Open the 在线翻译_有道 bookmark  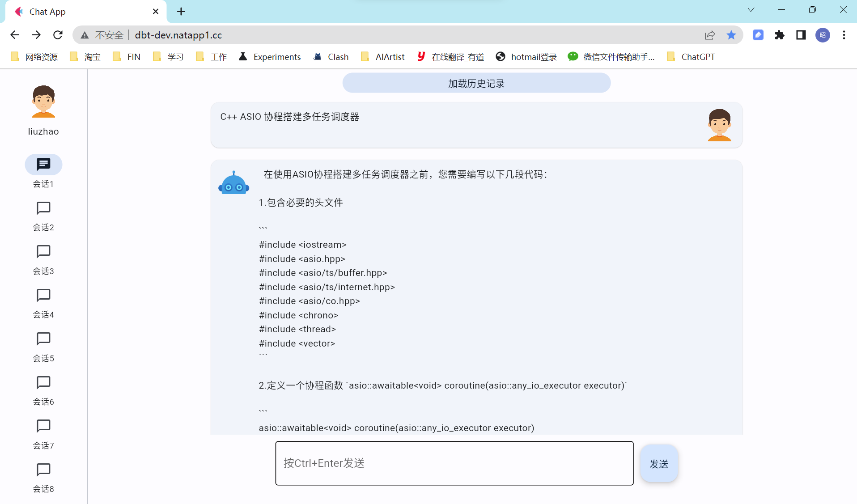450,57
